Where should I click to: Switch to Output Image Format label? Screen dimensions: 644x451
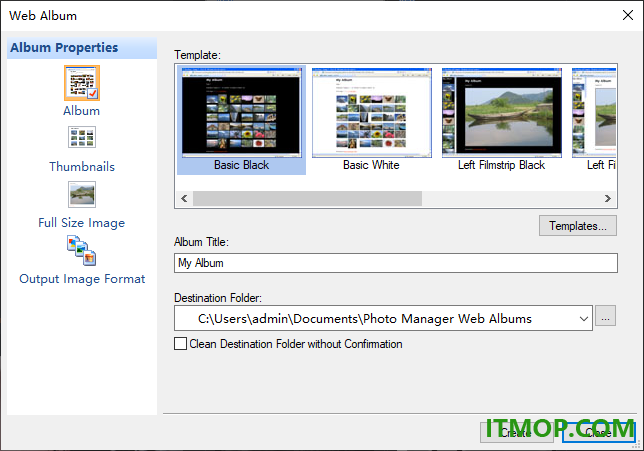tap(82, 279)
